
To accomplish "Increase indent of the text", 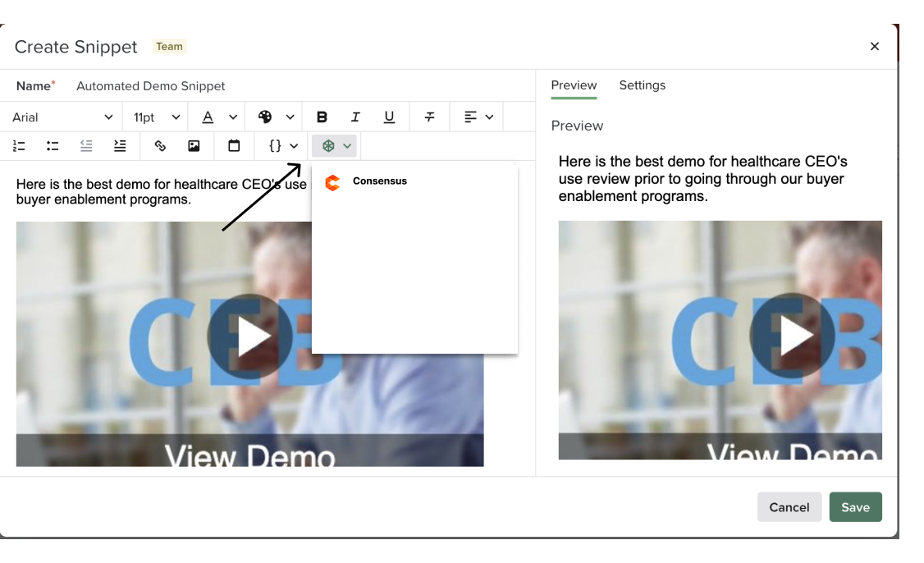I will point(120,146).
